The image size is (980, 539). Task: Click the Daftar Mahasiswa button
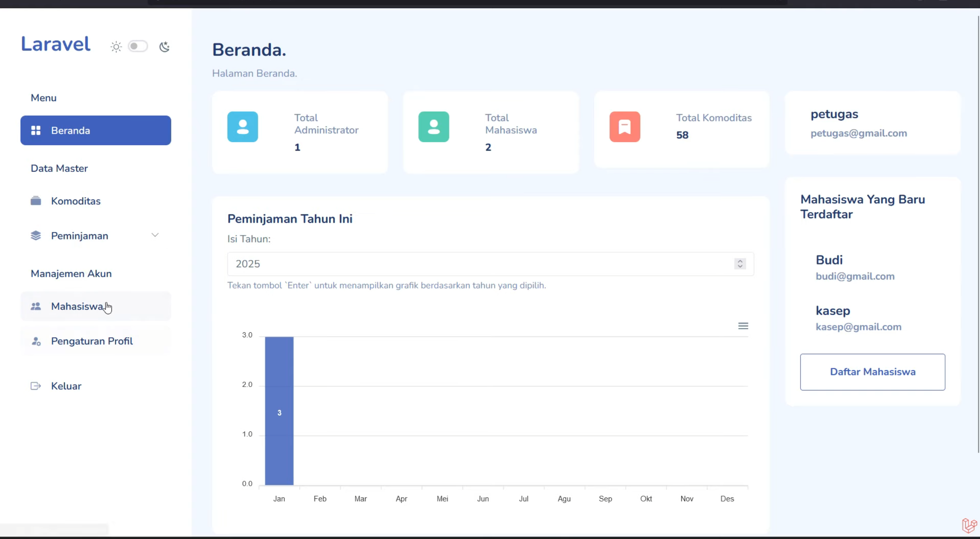[x=872, y=372]
